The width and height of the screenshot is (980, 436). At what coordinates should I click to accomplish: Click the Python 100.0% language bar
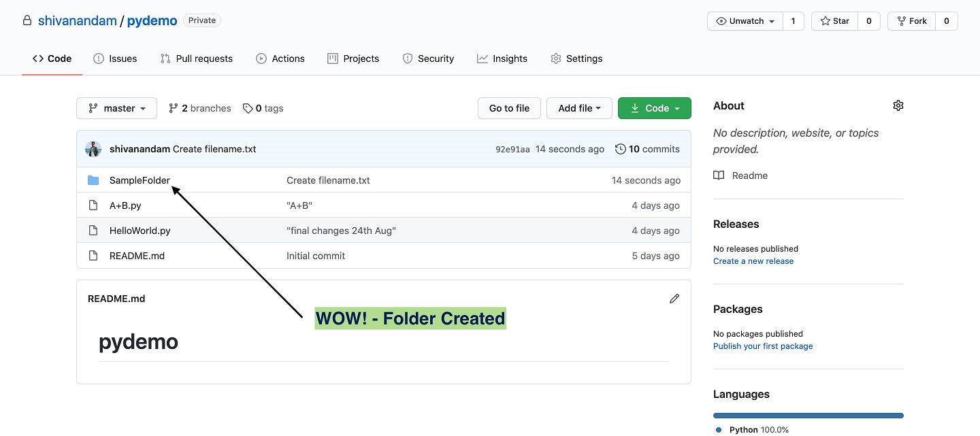tap(808, 415)
